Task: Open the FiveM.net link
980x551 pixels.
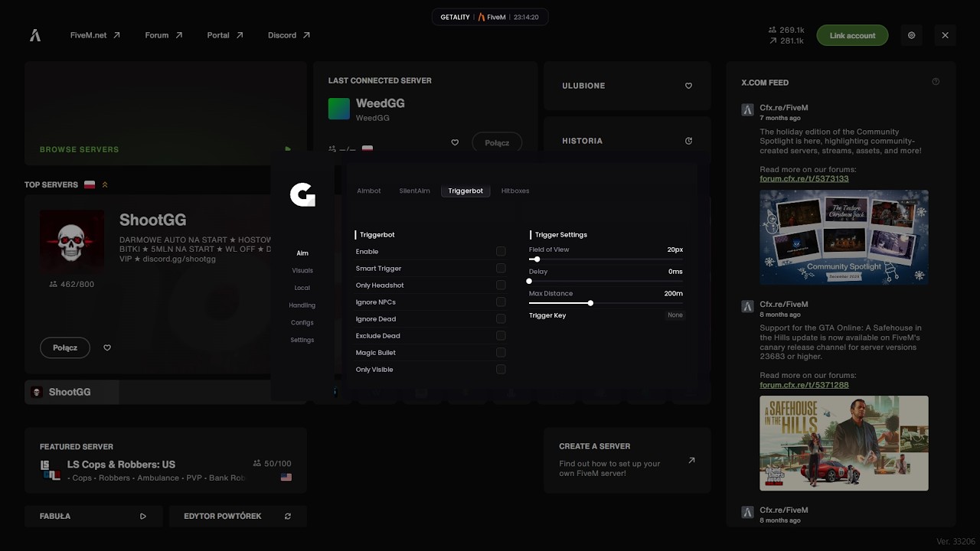Action: coord(95,35)
